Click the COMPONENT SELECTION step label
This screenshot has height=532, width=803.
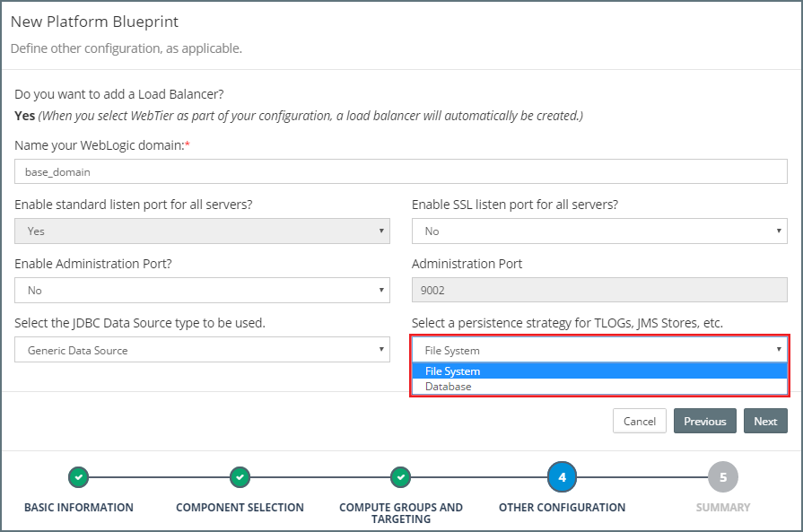pyautogui.click(x=240, y=508)
